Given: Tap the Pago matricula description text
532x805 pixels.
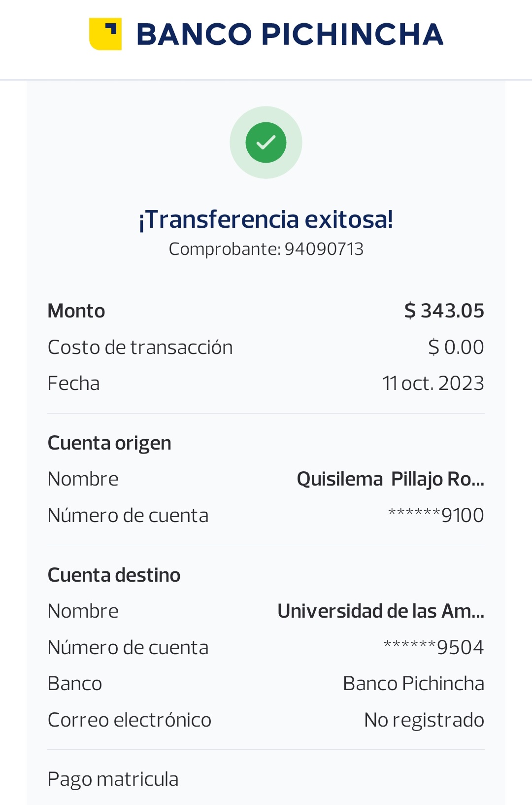Looking at the screenshot, I should [x=113, y=779].
